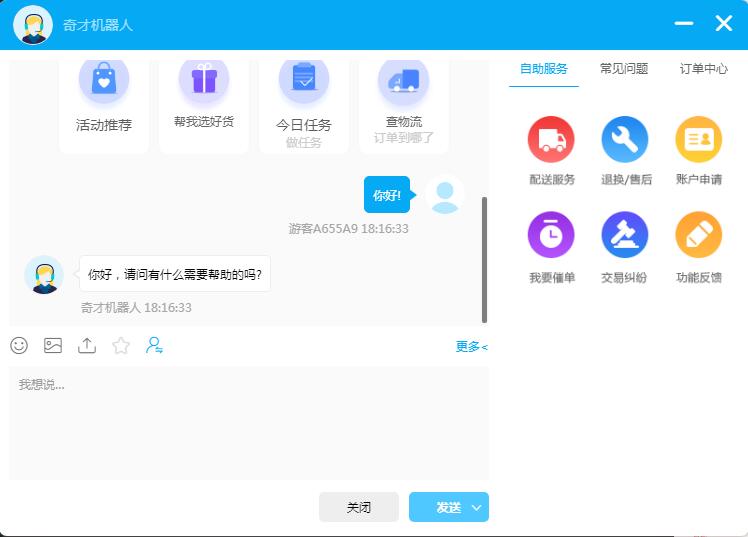Viewport: 748px width, 537px height.
Task: Open 交易纠纷 gavel icon
Action: pos(625,236)
